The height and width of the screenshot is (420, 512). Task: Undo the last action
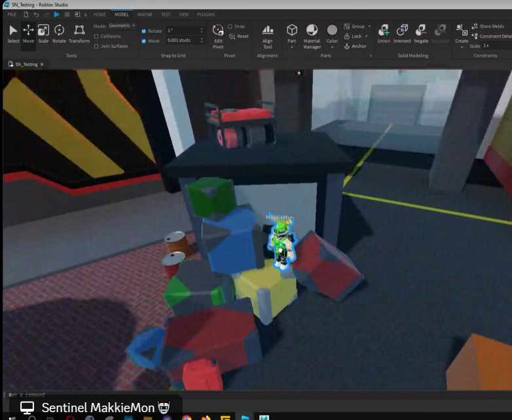[x=36, y=14]
